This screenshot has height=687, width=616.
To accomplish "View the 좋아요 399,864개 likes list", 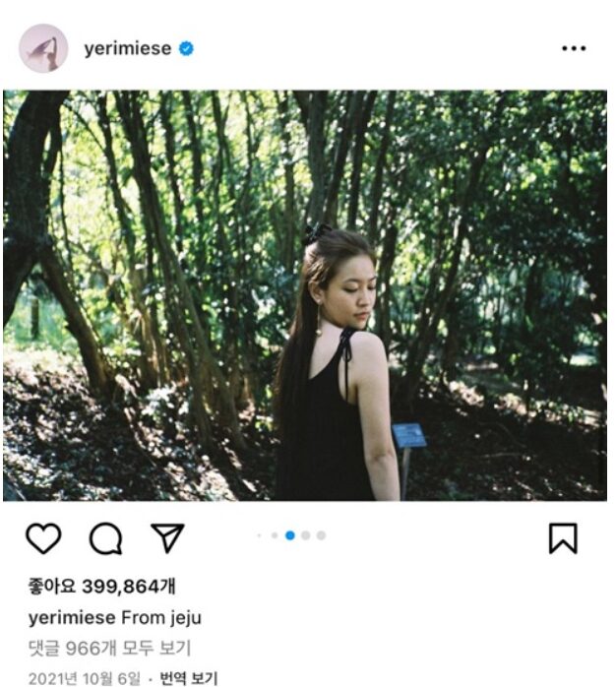I will click(102, 587).
